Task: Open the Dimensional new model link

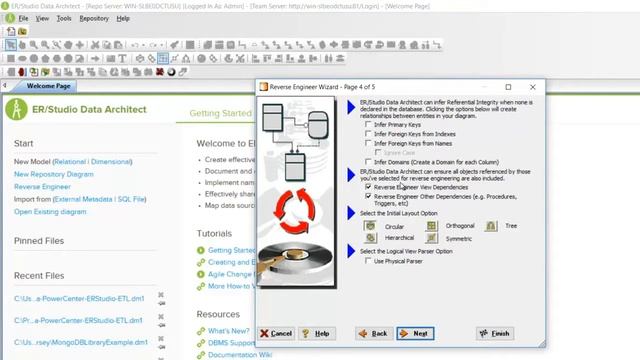Action: 111,162
